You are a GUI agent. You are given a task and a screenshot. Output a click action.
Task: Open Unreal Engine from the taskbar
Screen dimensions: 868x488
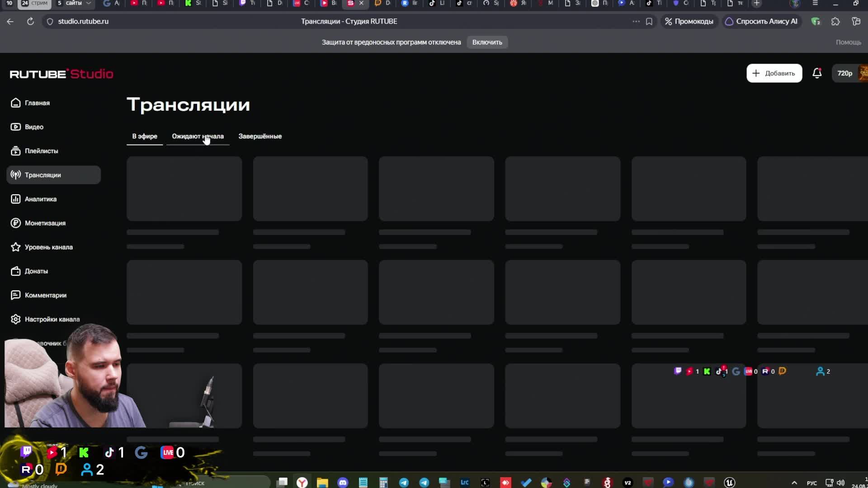click(x=729, y=483)
